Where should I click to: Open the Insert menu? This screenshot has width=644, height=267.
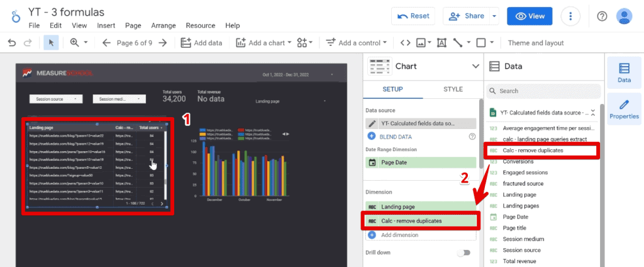point(106,26)
